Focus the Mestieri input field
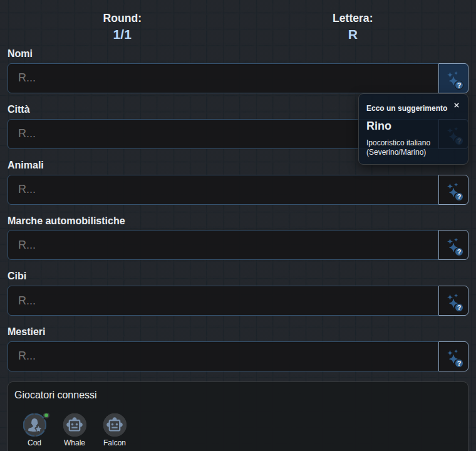Viewport: 476px width, 451px height. click(223, 356)
